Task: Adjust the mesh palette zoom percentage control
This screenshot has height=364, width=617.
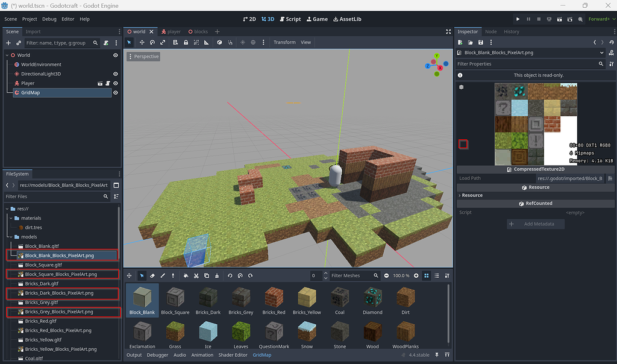Action: 401,275
